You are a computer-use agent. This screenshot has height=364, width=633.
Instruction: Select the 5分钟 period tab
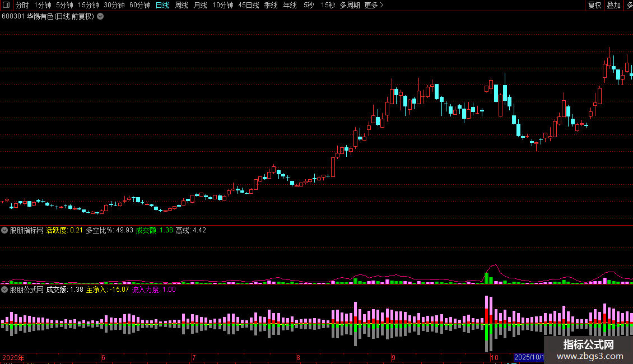point(64,5)
